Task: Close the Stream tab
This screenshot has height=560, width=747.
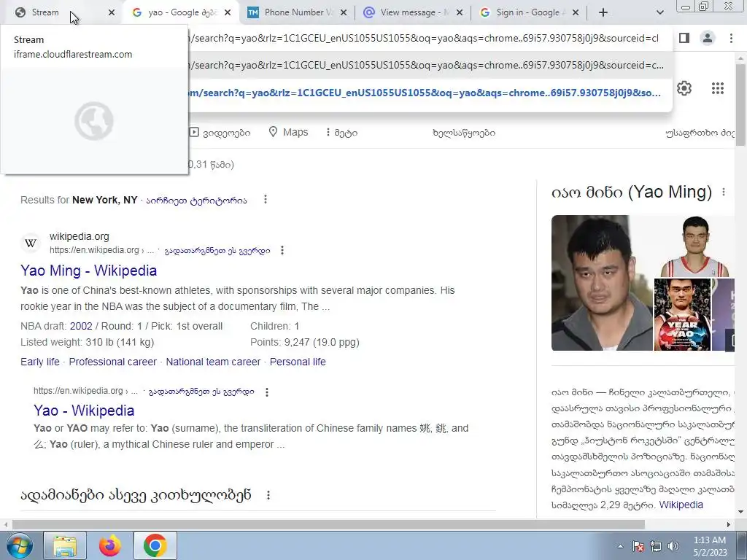Action: (x=112, y=12)
